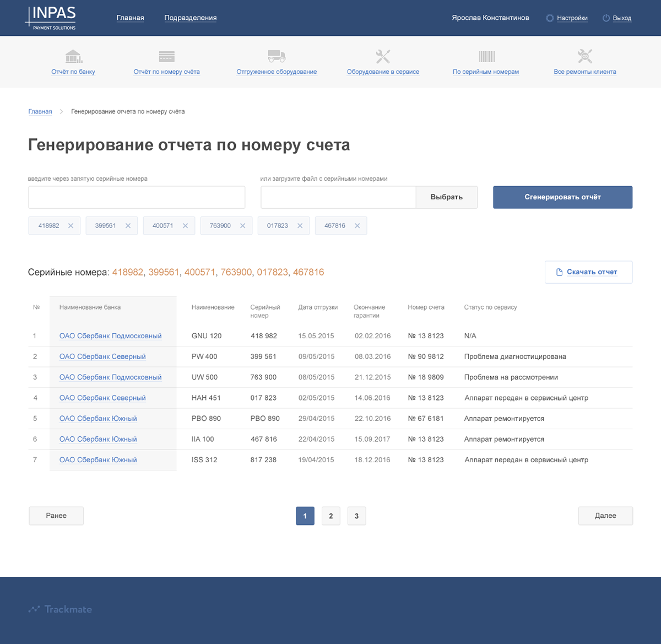The width and height of the screenshot is (661, 644).
Task: Go to page 1
Action: (x=305, y=516)
